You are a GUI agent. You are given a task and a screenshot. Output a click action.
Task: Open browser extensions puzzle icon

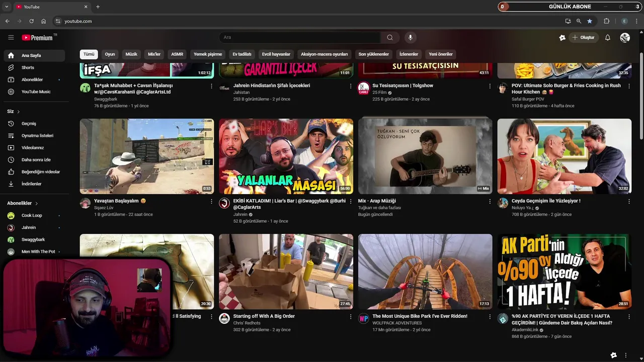(606, 21)
